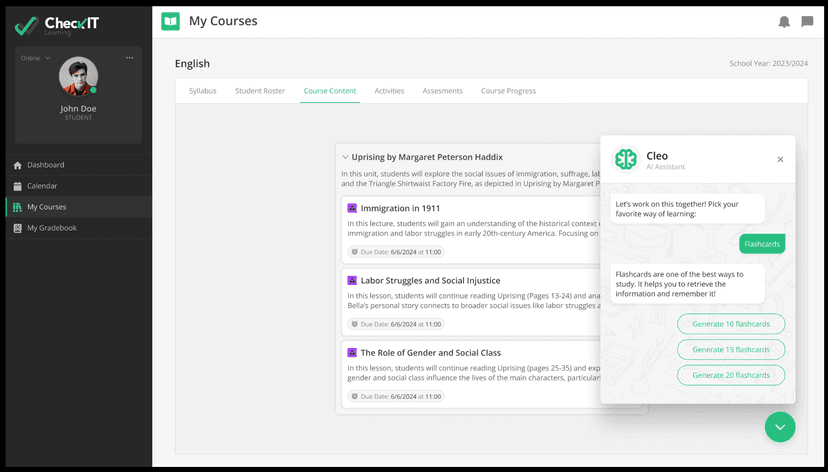Open the notifications bell
The height and width of the screenshot is (472, 828).
pyautogui.click(x=784, y=22)
